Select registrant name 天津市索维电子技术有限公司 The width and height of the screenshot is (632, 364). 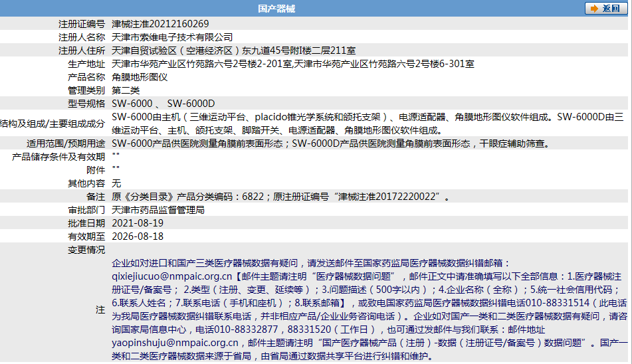(172, 37)
